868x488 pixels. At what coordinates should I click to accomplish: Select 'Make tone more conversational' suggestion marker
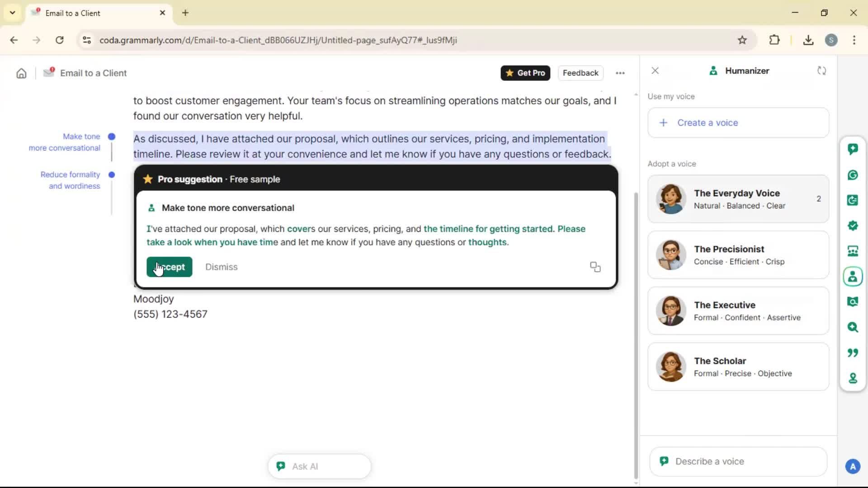(111, 136)
